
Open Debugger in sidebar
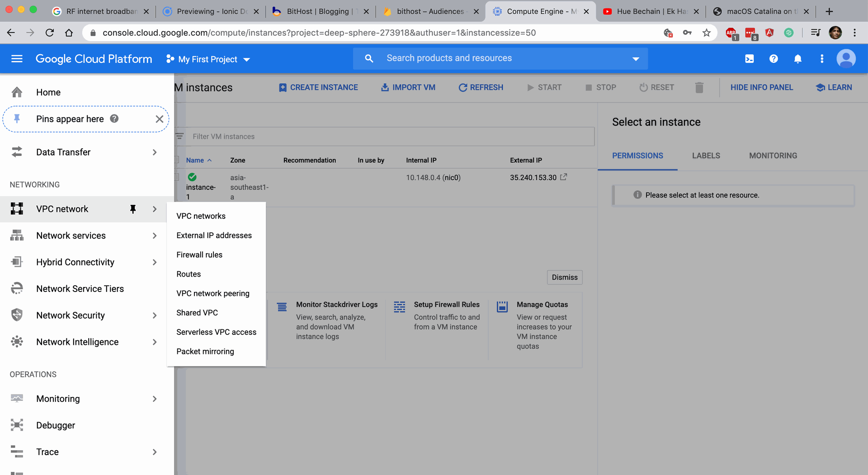(x=56, y=425)
